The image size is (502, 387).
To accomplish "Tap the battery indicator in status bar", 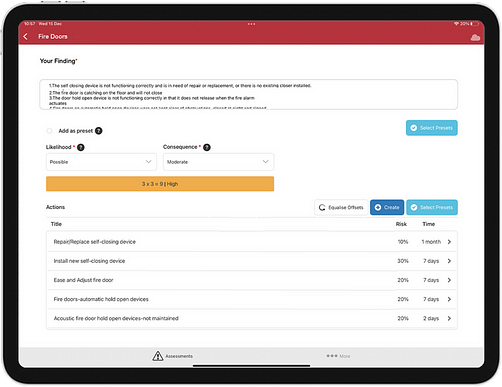I will coord(475,24).
